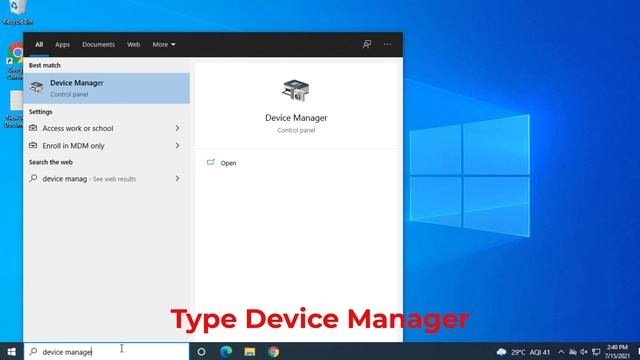Open the taskbar clock and date
This screenshot has height=360, width=640.
point(617,351)
